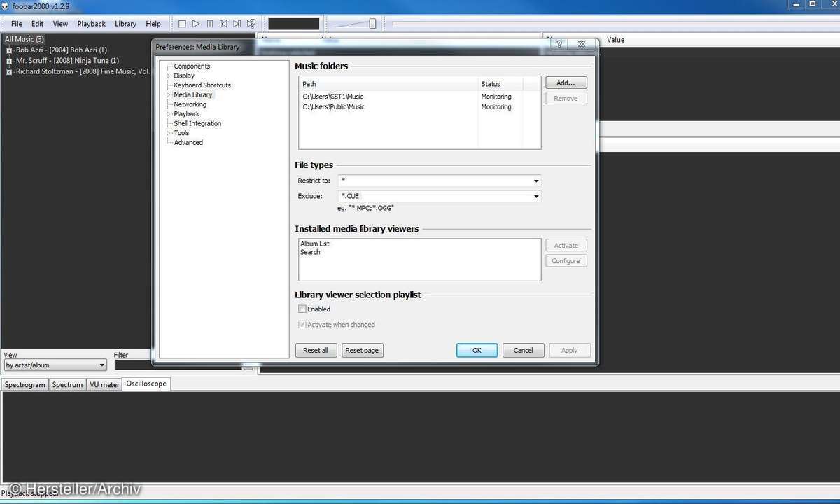Click the Remove folder button
Image resolution: width=840 pixels, height=504 pixels.
[566, 98]
